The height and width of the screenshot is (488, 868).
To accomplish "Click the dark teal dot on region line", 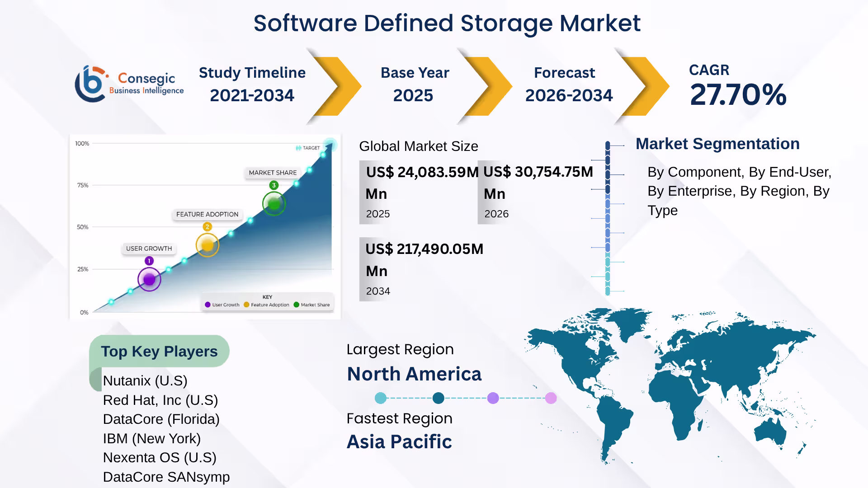I will pyautogui.click(x=438, y=398).
